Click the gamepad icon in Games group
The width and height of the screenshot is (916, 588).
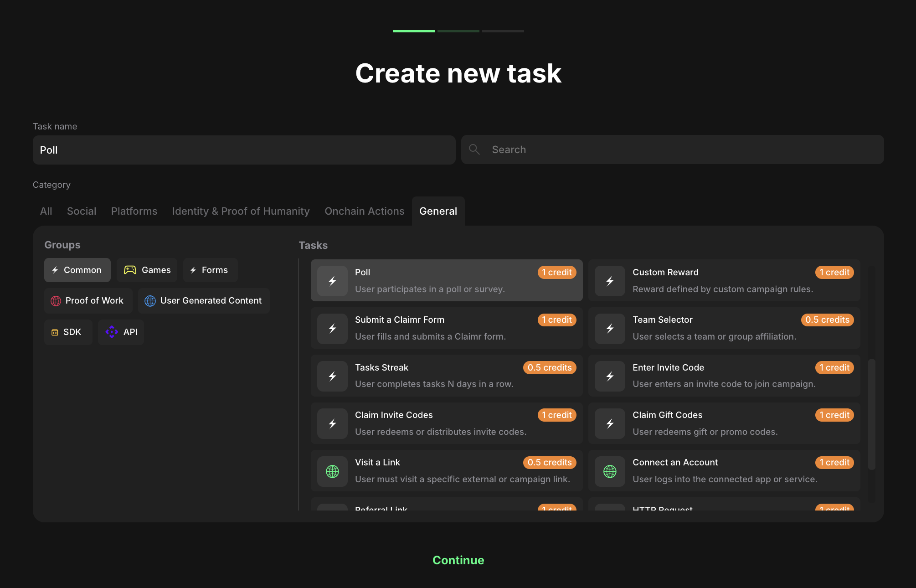coord(130,270)
